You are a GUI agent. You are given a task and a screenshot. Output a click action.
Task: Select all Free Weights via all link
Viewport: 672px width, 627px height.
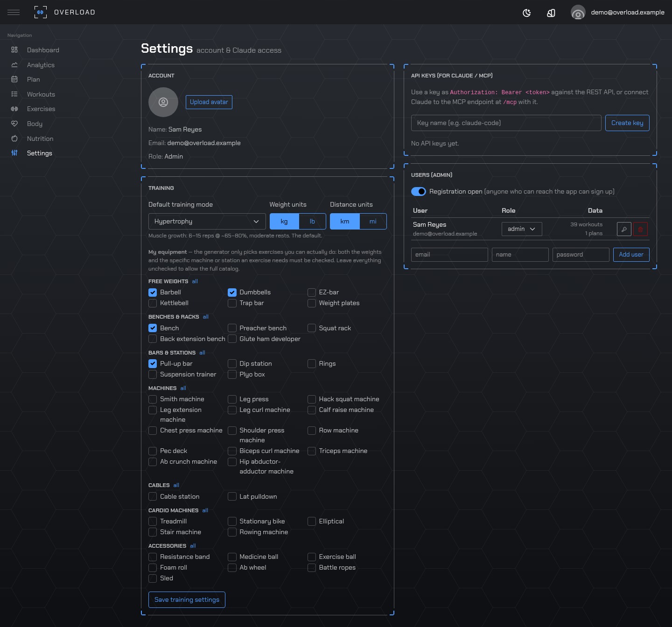195,281
